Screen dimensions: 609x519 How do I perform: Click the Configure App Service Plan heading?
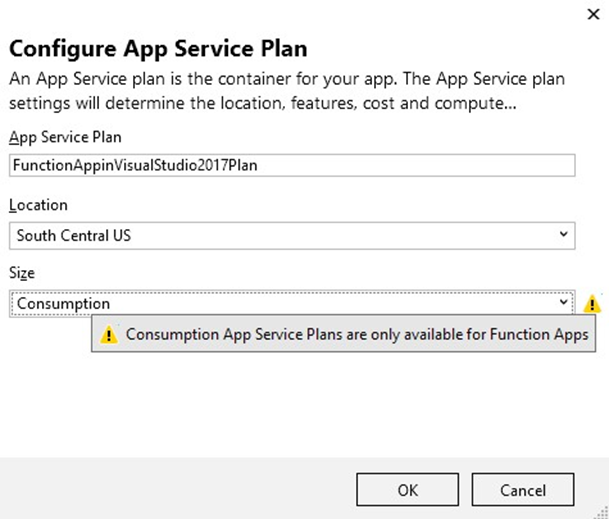tap(158, 49)
